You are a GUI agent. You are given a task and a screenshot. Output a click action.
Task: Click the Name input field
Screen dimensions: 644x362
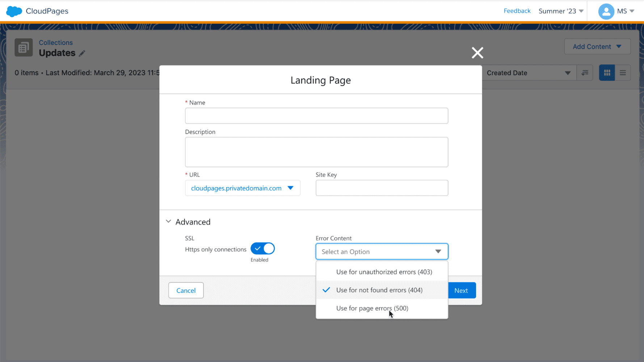coord(316,116)
